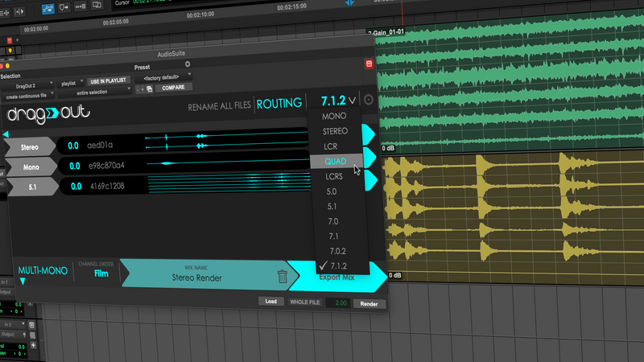This screenshot has width=644, height=362.
Task: Click the yellow shield marker icon
Action: 10,51
